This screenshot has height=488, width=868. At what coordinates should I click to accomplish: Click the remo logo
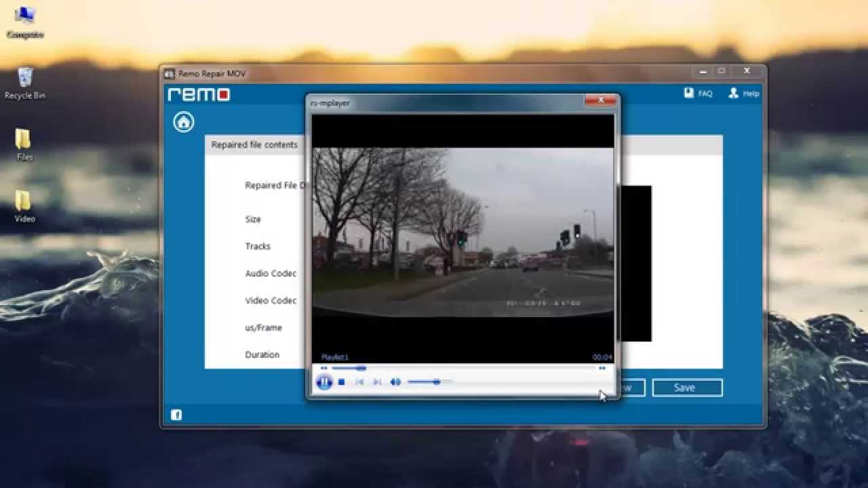pyautogui.click(x=199, y=94)
